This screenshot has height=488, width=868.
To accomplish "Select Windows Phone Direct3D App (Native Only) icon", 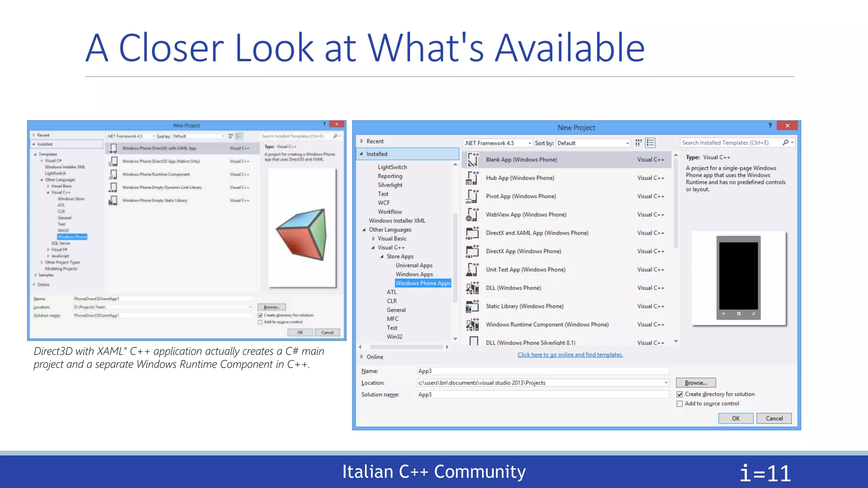I will pos(113,161).
